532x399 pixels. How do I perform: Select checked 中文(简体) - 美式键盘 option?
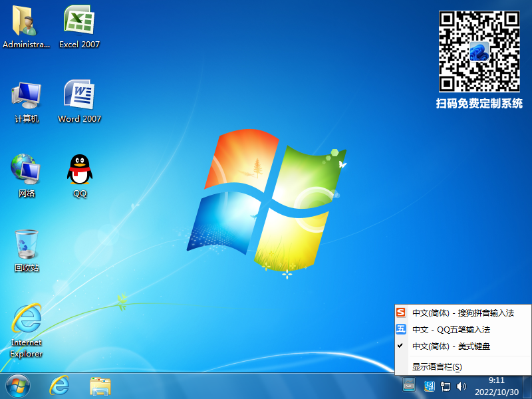click(451, 346)
